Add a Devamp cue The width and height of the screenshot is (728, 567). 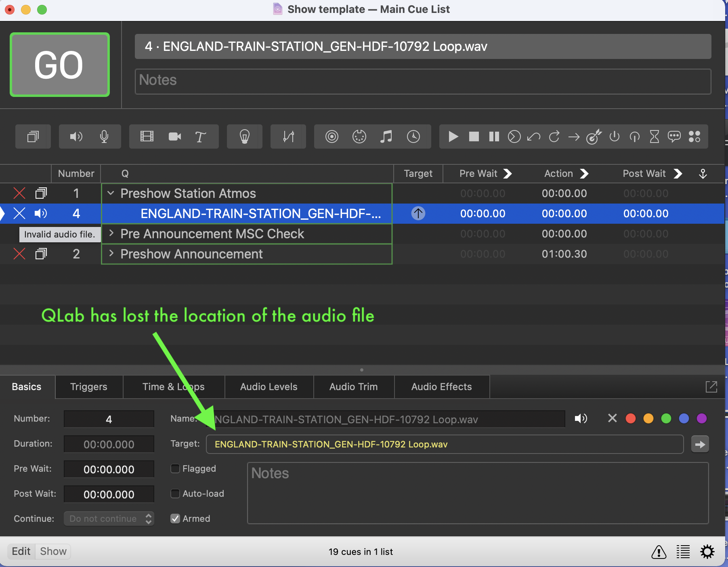(x=554, y=136)
